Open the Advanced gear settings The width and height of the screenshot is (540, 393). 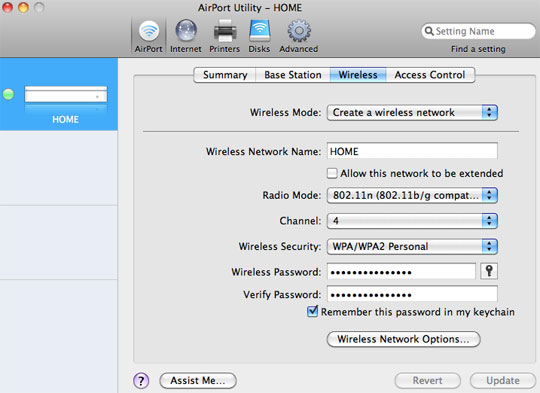pos(299,37)
